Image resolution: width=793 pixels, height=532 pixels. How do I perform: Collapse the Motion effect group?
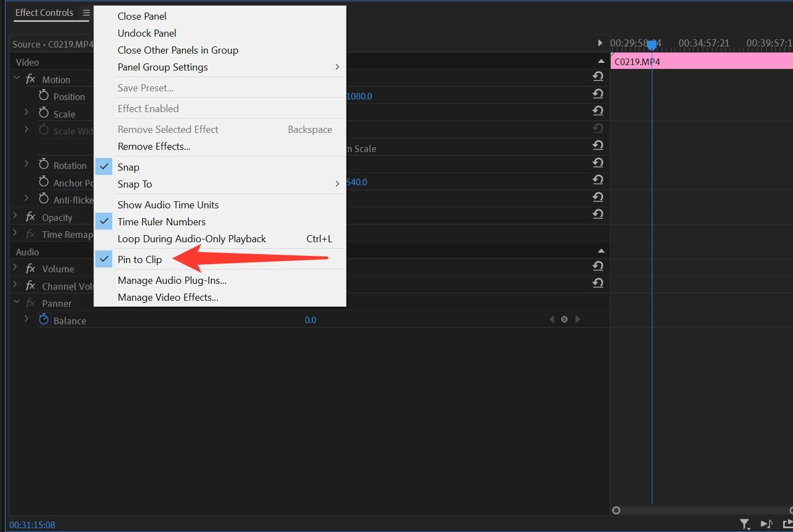click(x=16, y=79)
